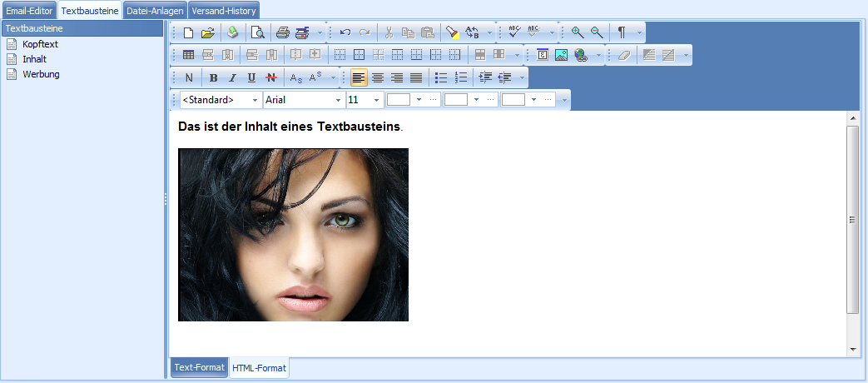868x383 pixels.
Task: Switch to the Text-Format tab
Action: [199, 367]
